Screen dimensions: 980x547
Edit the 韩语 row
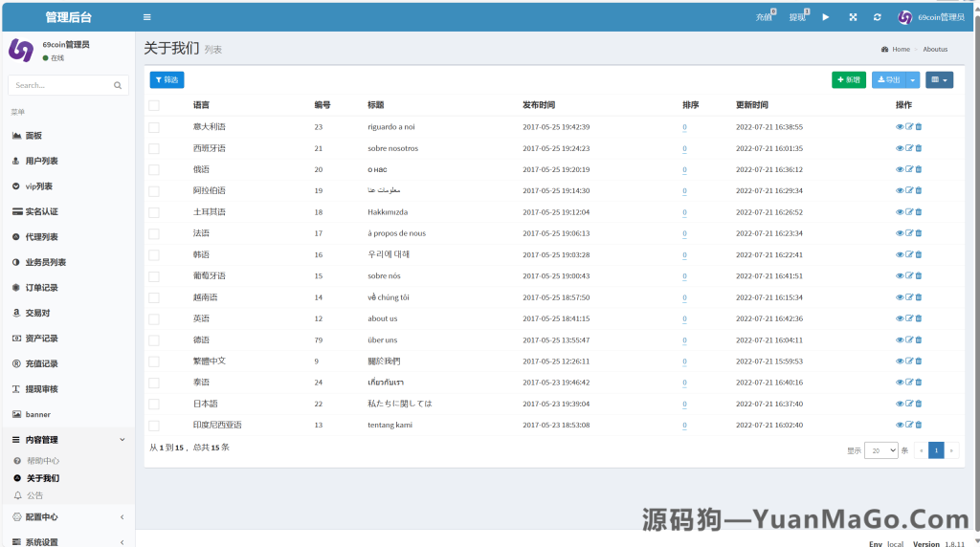[x=909, y=254]
